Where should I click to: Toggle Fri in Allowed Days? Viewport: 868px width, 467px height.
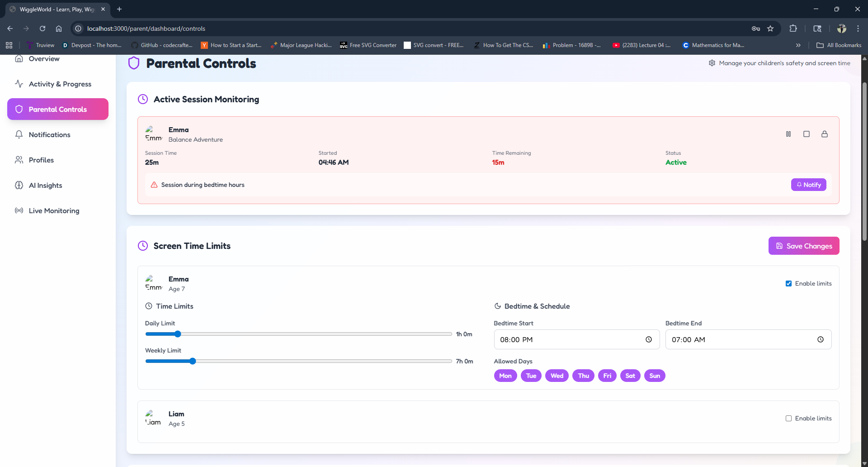point(607,376)
